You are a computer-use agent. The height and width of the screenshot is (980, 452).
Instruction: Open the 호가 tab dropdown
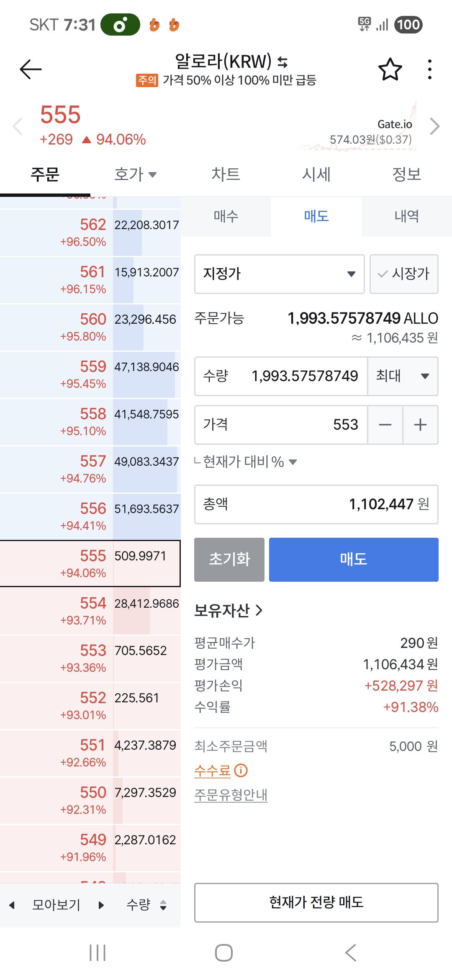[135, 174]
